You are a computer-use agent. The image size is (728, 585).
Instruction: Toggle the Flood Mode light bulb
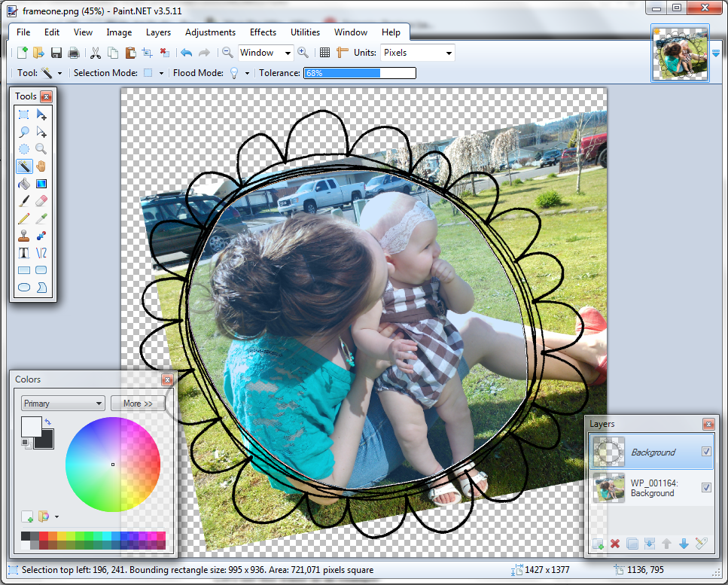coord(233,73)
